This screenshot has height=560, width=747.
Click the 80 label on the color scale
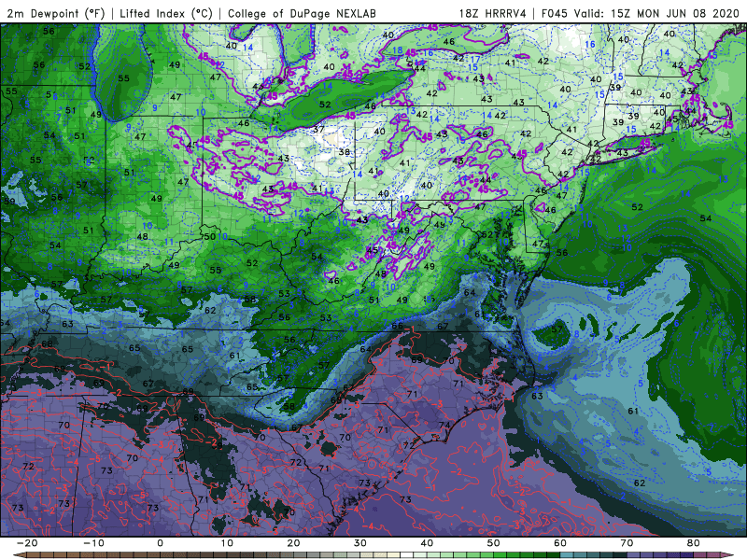(694, 543)
